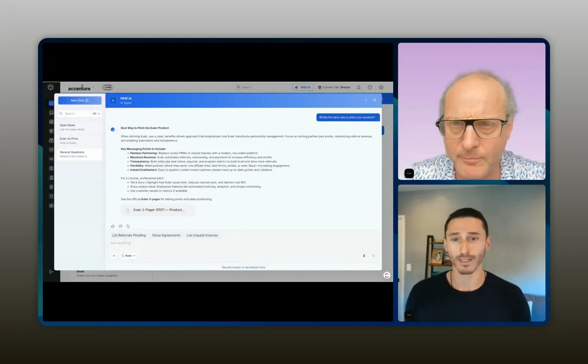The width and height of the screenshot is (588, 364).
Task: Click the logout icon at sidebar bottom
Action: pos(51,272)
